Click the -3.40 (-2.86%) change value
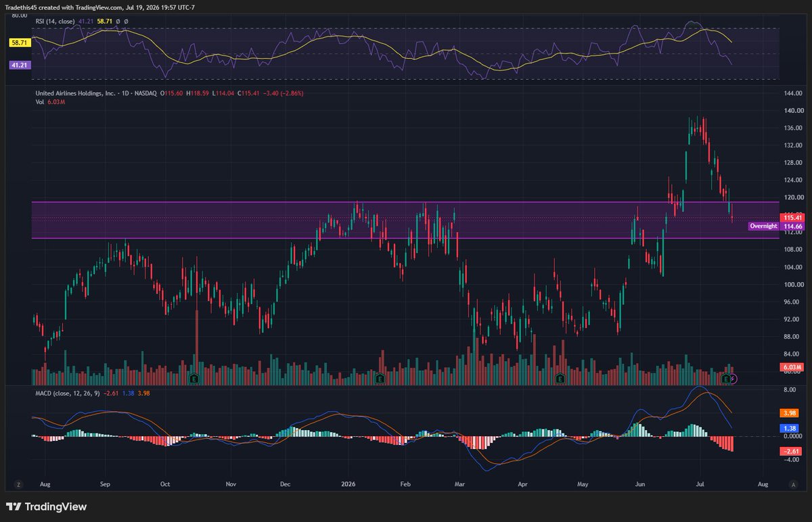Viewport: 812px width, 522px height. [x=282, y=93]
